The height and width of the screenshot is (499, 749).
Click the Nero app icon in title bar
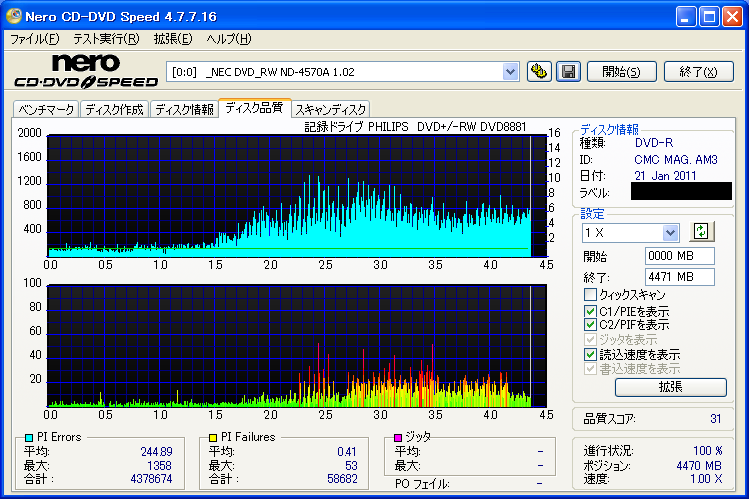tap(13, 16)
